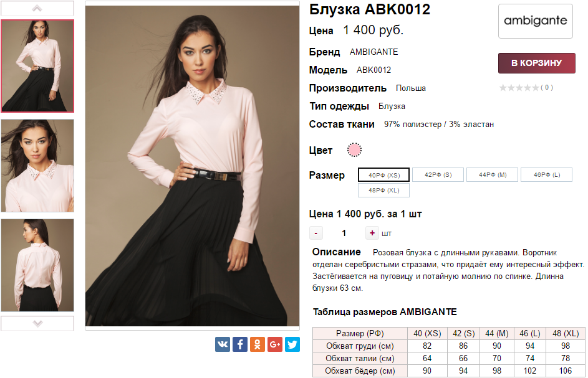The image size is (588, 378).
Task: Select size 40РФ (XS)
Action: click(x=383, y=175)
